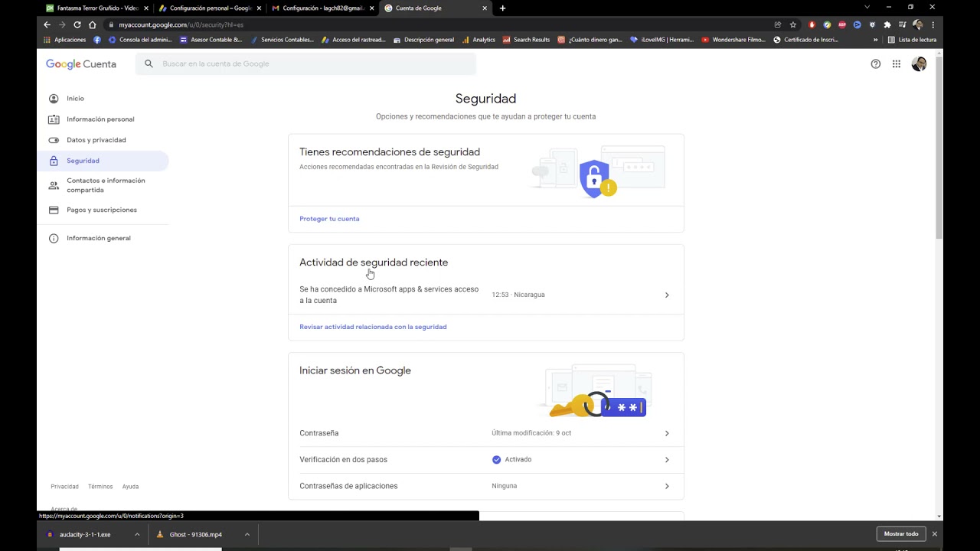The width and height of the screenshot is (980, 551).
Task: Expand the Contraseña row chevron
Action: 667,433
